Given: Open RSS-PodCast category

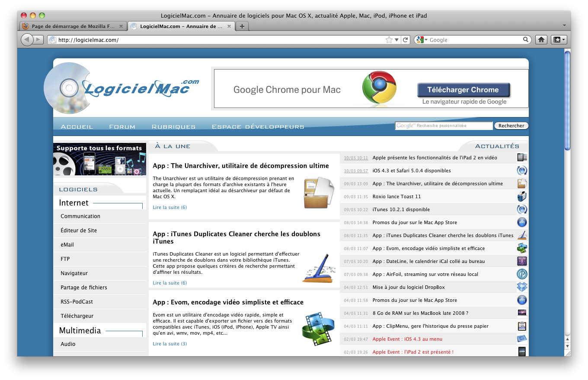Looking at the screenshot, I should tap(100, 302).
